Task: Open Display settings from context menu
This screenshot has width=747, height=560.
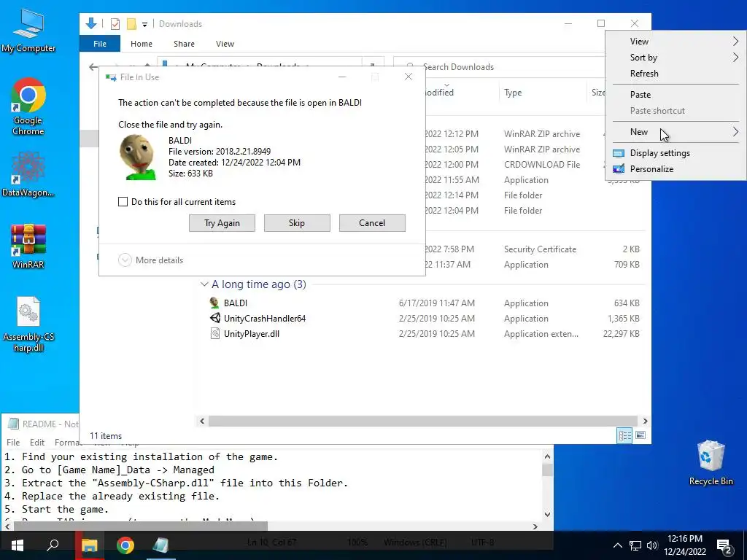Action: coord(676,153)
